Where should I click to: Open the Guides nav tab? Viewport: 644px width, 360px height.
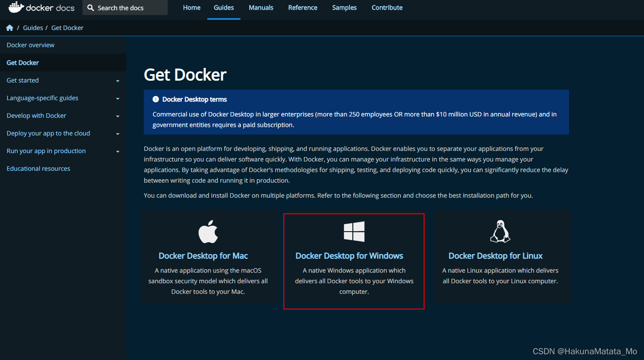224,7
